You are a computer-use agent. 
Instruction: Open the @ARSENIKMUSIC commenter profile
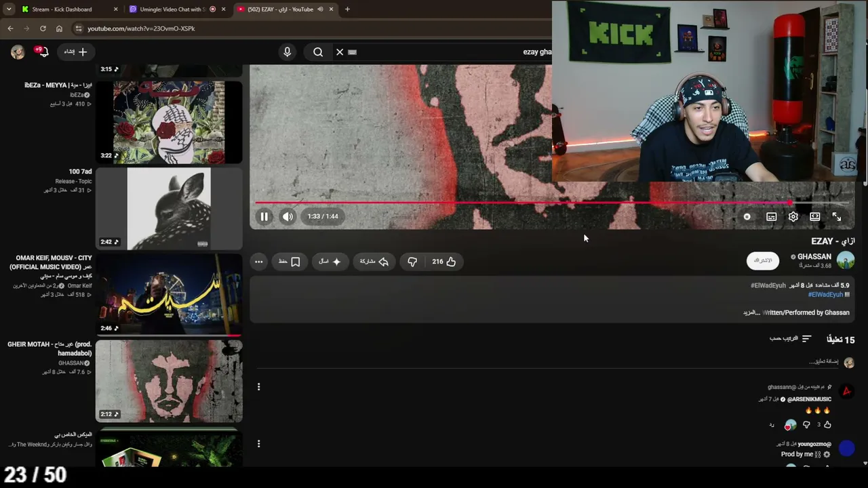coord(809,399)
